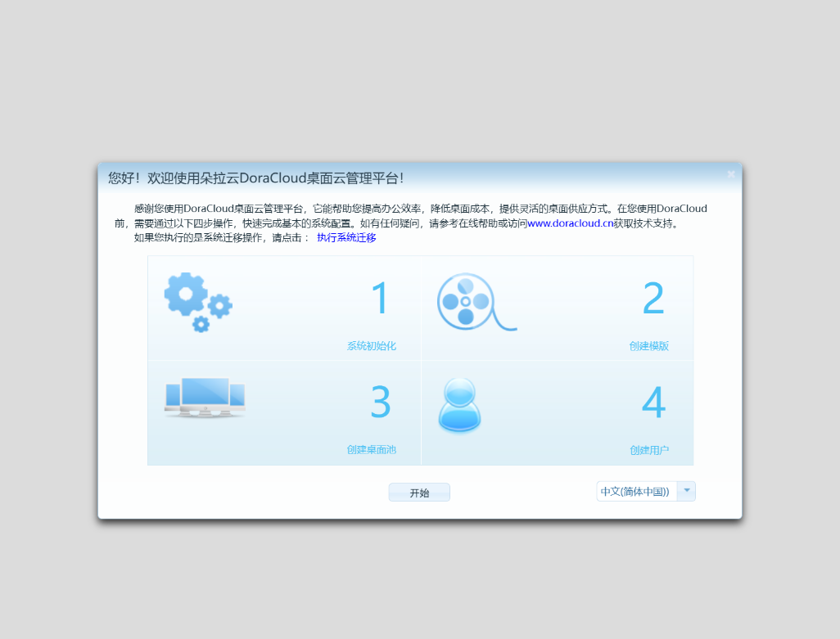Close the welcome dialog with X
Screen dimensions: 840x639
tap(731, 174)
